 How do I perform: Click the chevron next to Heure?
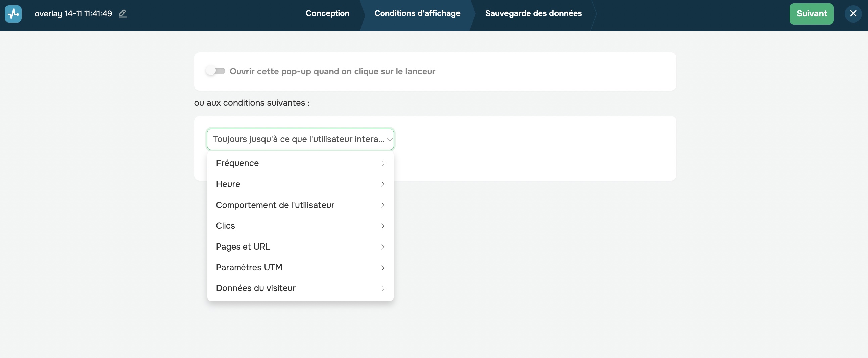click(x=383, y=184)
